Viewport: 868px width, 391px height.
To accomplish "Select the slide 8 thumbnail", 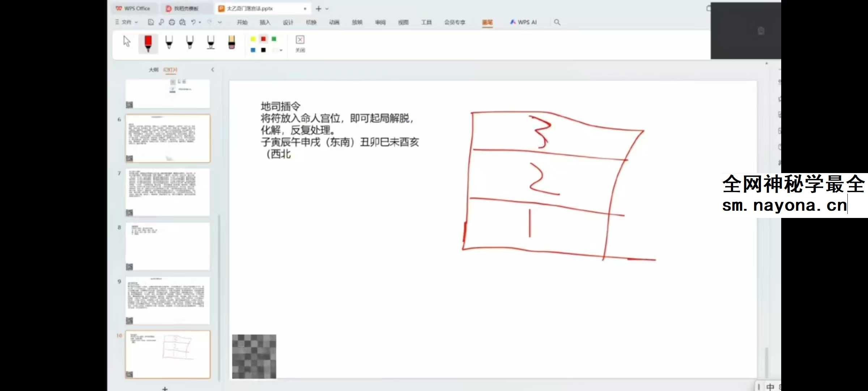I will (168, 246).
